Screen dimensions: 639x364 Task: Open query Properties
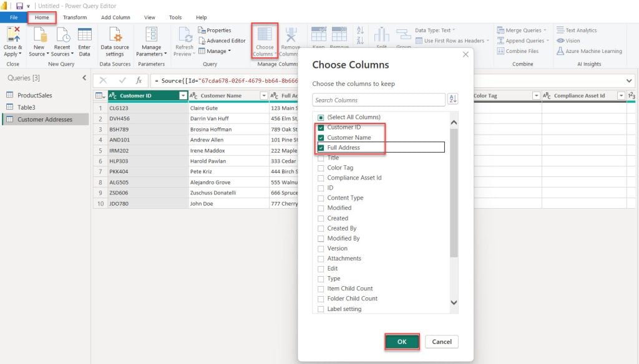pyautogui.click(x=215, y=30)
